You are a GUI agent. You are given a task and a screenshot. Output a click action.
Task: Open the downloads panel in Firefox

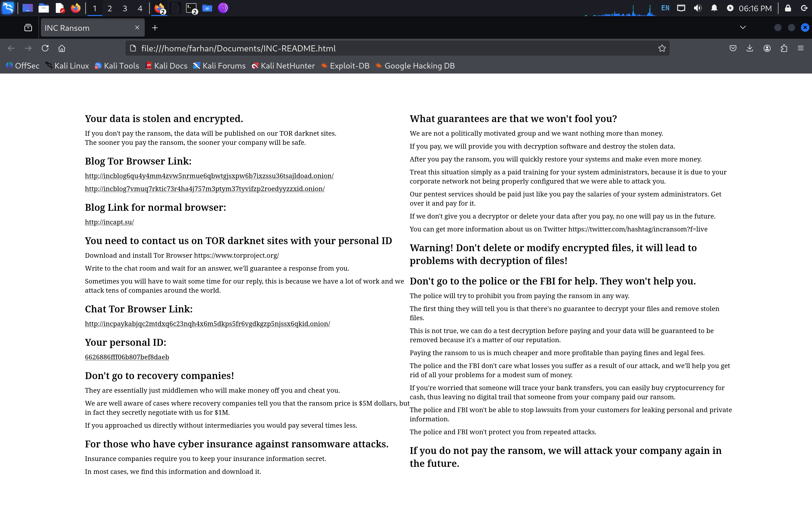[x=750, y=48]
